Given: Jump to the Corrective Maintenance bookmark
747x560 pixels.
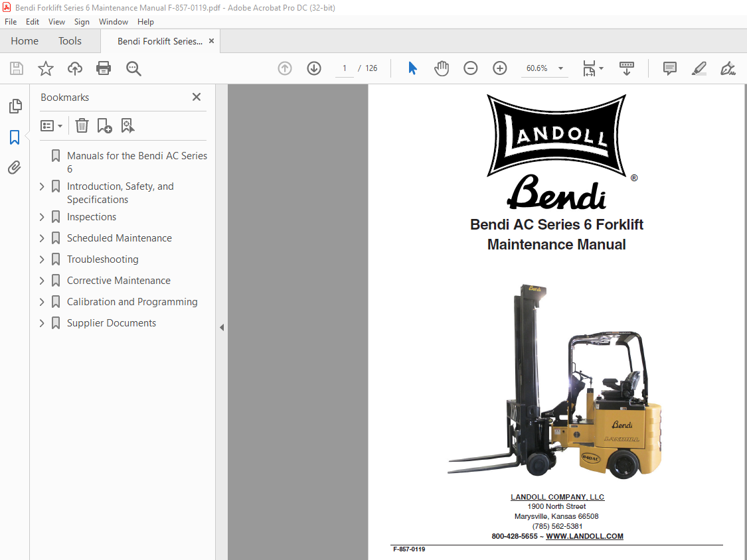Looking at the screenshot, I should (x=119, y=281).
